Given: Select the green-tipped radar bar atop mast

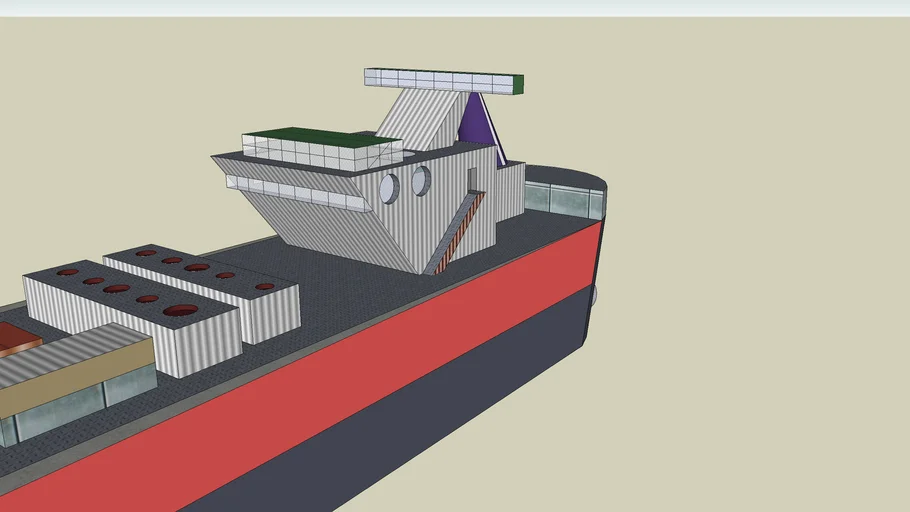Looking at the screenshot, I should pyautogui.click(x=444, y=81).
